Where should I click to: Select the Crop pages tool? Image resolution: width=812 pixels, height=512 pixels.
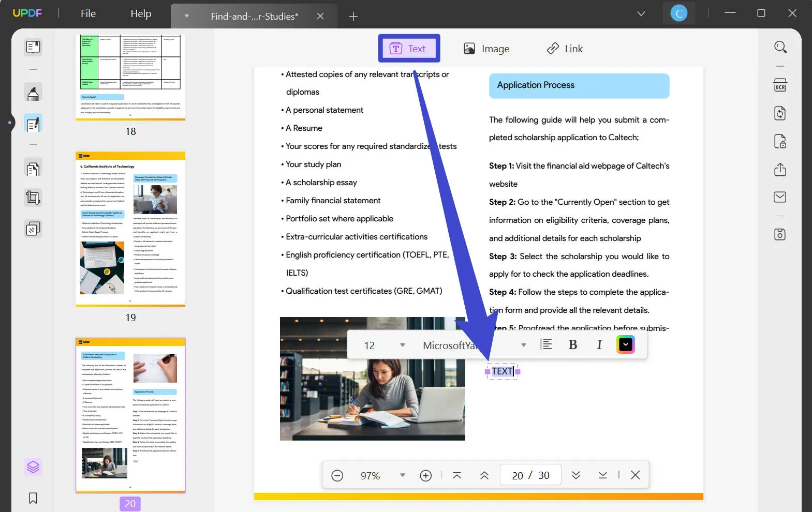[x=33, y=198]
